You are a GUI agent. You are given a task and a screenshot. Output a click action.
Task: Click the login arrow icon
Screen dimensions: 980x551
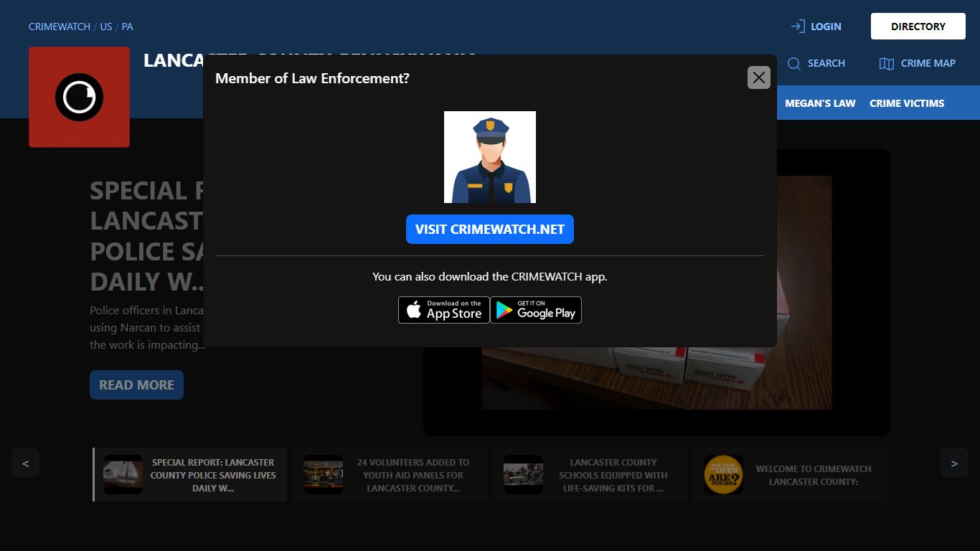pyautogui.click(x=798, y=27)
